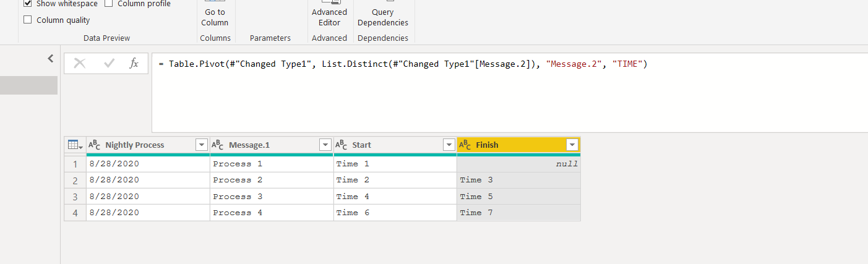Viewport: 868px width, 264px height.
Task: Open Message.1 column filter dropdown
Action: 325,145
